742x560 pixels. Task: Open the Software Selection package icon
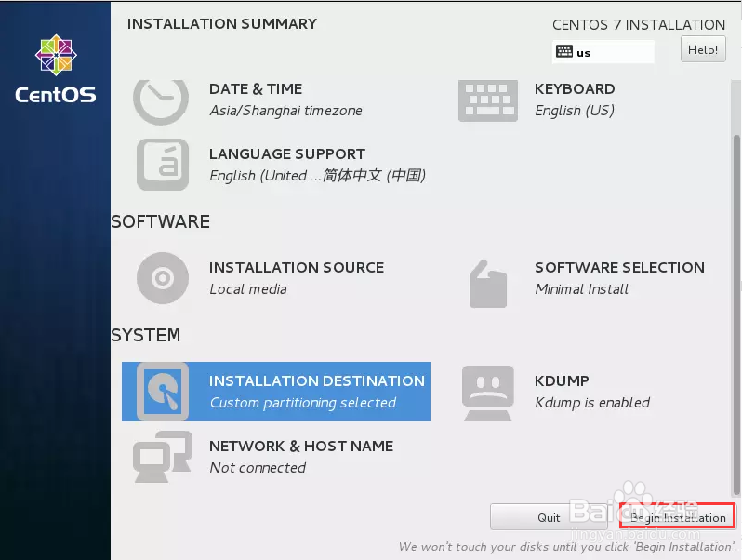(488, 283)
